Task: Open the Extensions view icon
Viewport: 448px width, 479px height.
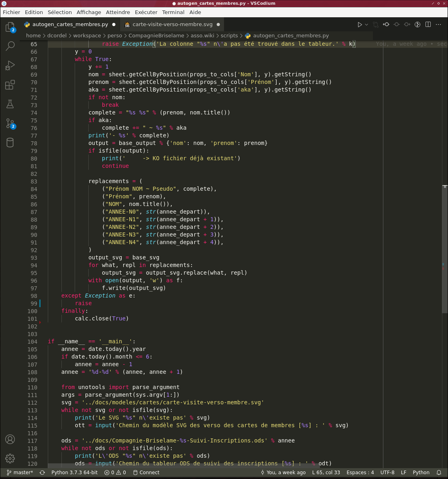Action: click(10, 85)
